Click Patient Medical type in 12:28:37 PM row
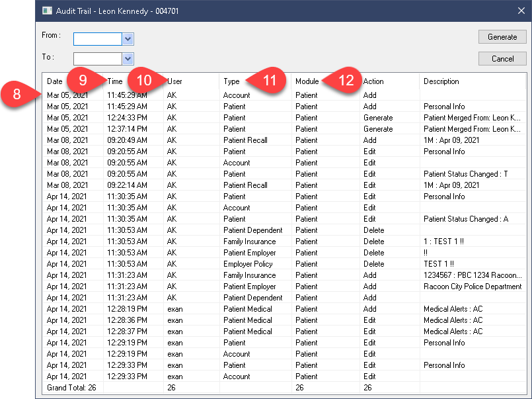 (x=248, y=332)
